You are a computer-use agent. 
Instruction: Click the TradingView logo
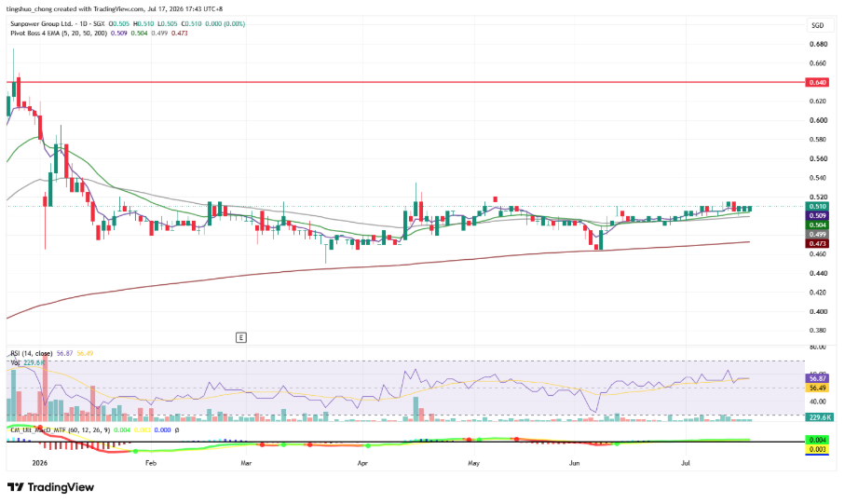pos(50,487)
